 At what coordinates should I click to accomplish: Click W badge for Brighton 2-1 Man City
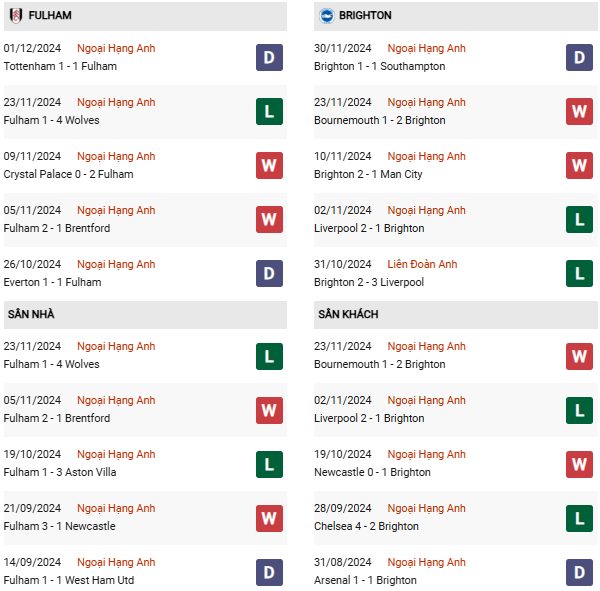pos(580,166)
